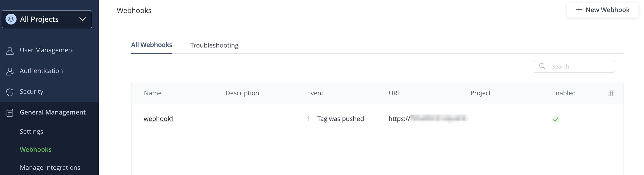Image resolution: width=644 pixels, height=175 pixels.
Task: Go to Manage Integrations
Action: (50, 167)
